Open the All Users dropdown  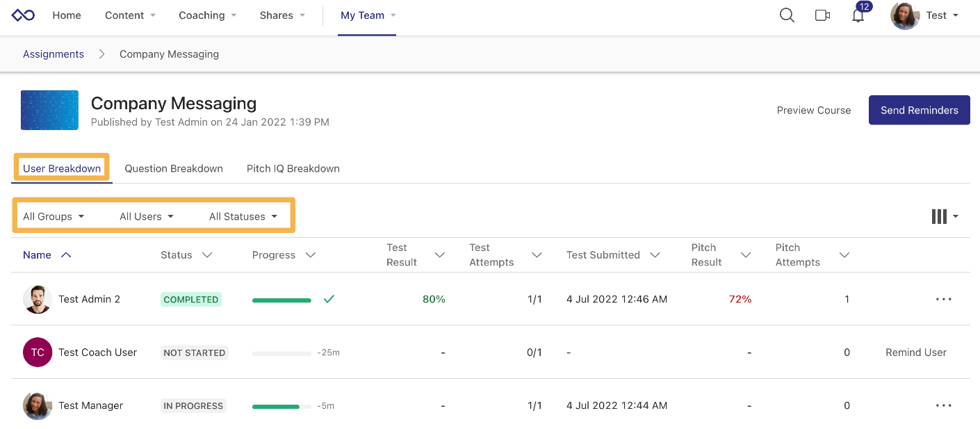[x=146, y=216]
